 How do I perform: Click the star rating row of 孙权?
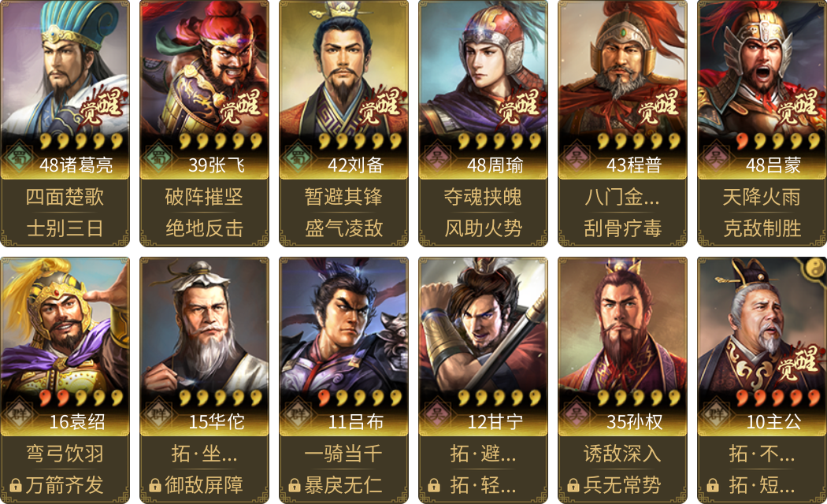coord(639,398)
